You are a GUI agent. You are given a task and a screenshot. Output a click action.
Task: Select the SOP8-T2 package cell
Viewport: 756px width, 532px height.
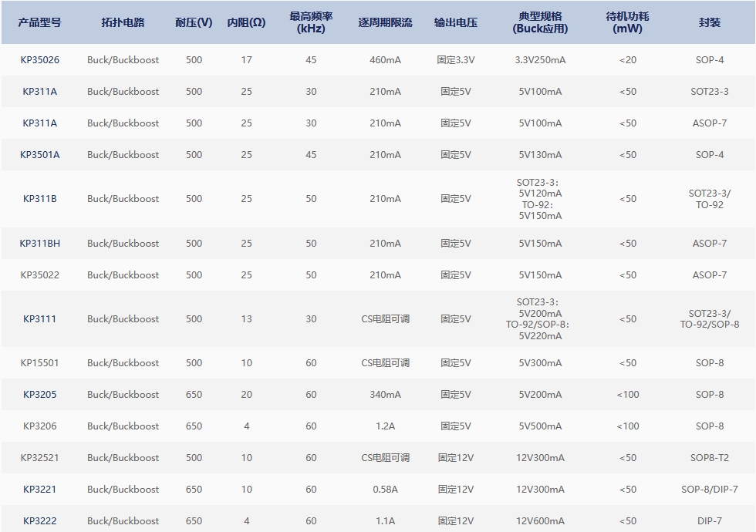pyautogui.click(x=709, y=457)
